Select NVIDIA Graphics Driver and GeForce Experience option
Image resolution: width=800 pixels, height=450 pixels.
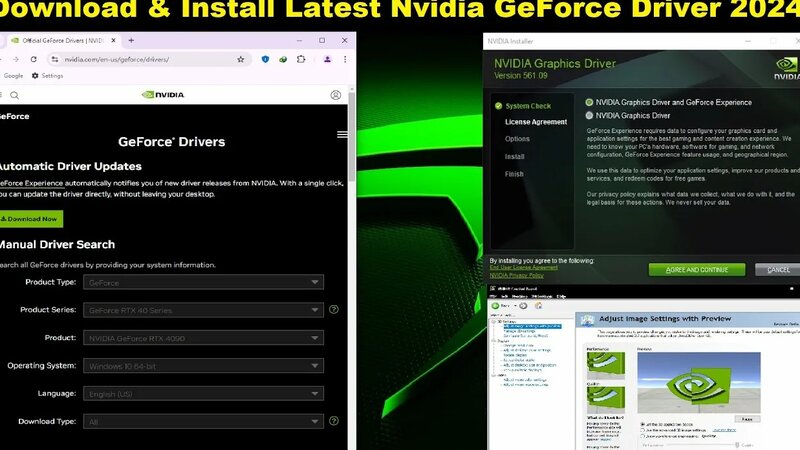[589, 102]
